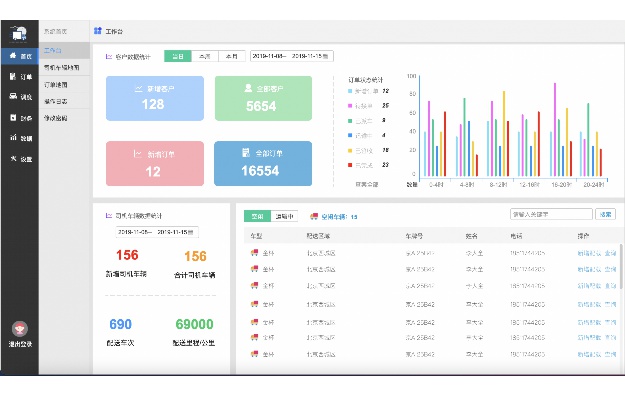The width and height of the screenshot is (625, 396).
Task: Switch to the 当日 time range tab
Action: tap(178, 56)
